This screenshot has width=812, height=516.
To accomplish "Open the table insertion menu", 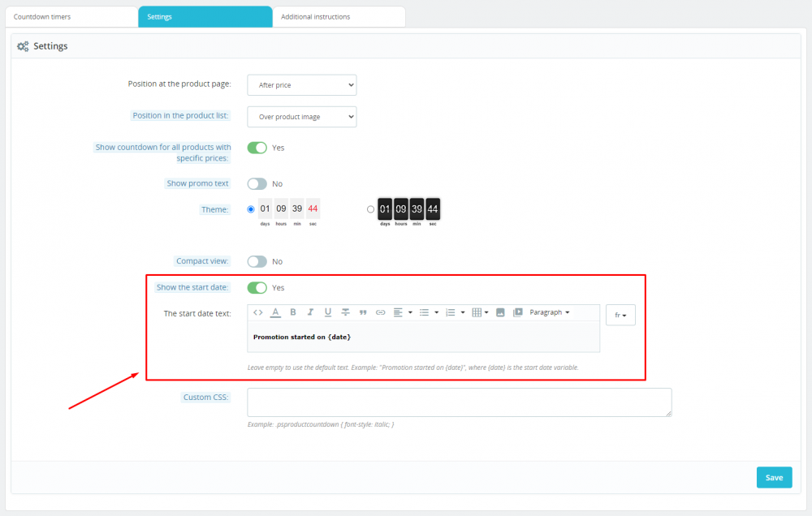I will click(477, 312).
